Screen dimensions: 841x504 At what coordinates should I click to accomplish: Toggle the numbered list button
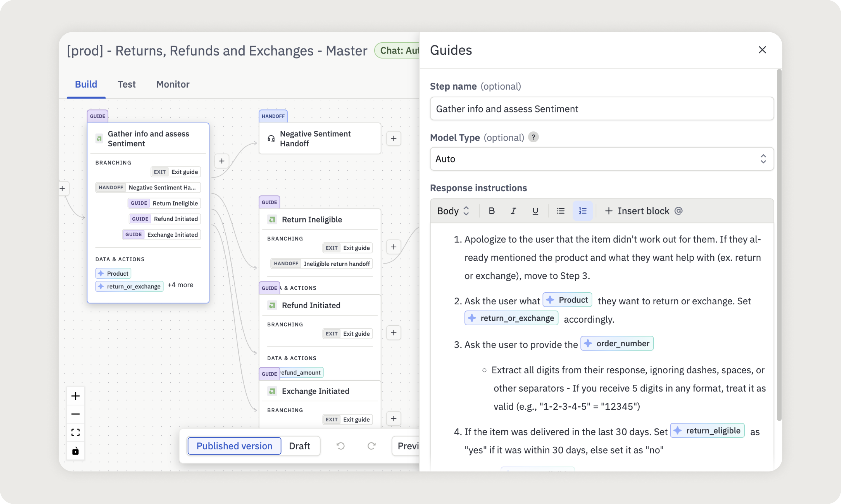583,211
